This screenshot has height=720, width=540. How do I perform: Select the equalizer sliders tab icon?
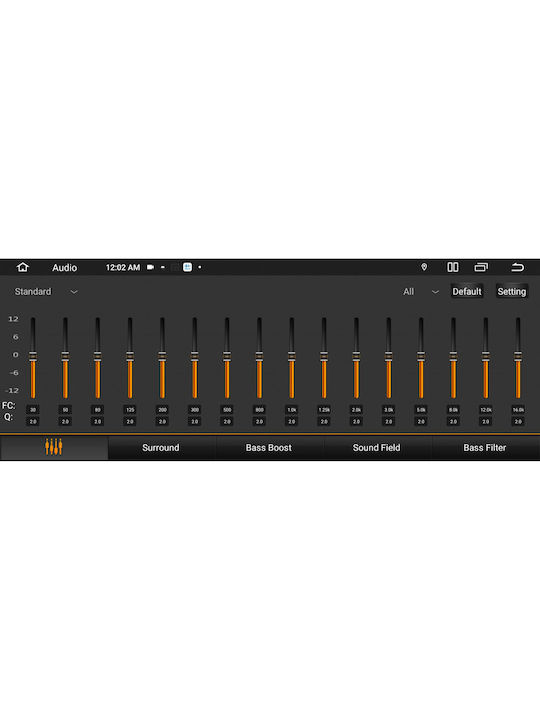(54, 447)
